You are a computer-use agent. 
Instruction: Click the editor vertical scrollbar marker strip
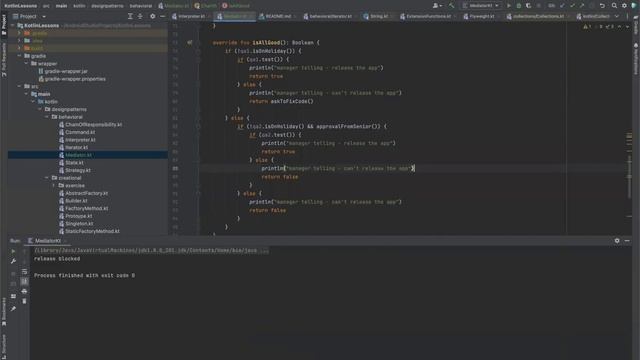coord(629,128)
